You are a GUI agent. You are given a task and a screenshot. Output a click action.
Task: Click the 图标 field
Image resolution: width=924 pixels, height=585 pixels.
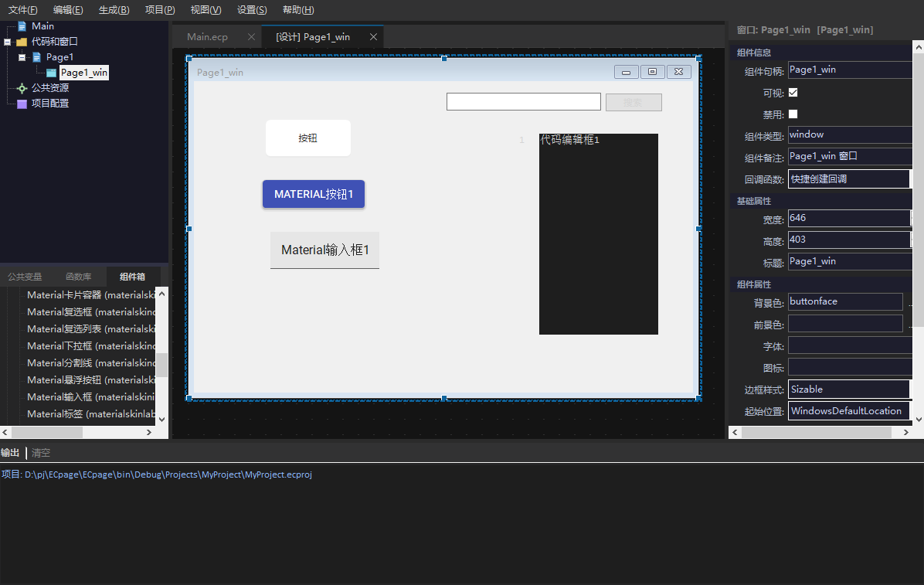tap(850, 367)
